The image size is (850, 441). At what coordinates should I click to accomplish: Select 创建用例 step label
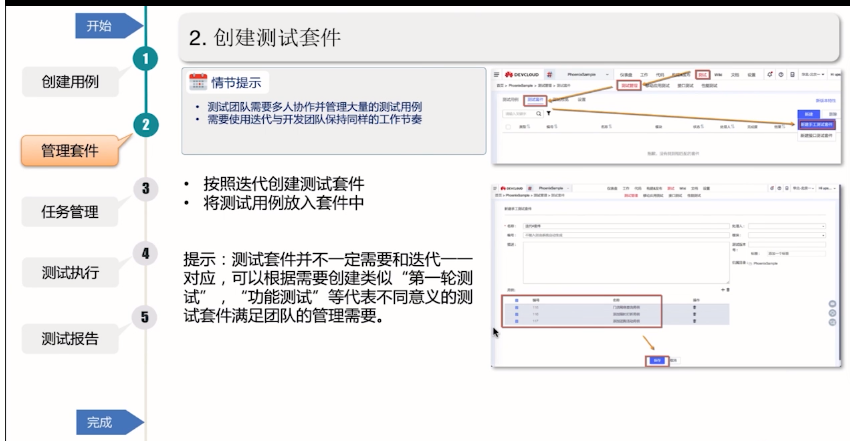pos(70,82)
